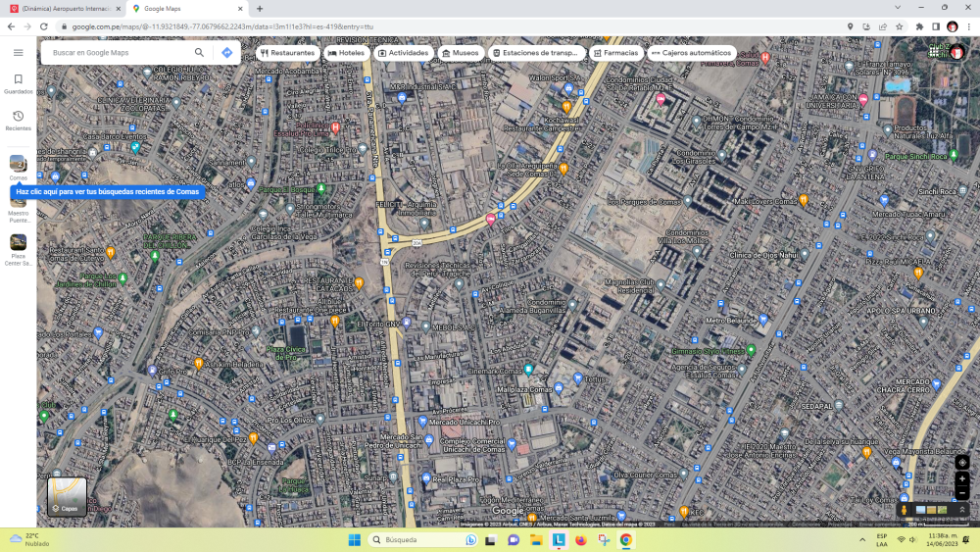Viewport: 980px width, 552px height.
Task: Show my location on the map
Action: tap(962, 462)
